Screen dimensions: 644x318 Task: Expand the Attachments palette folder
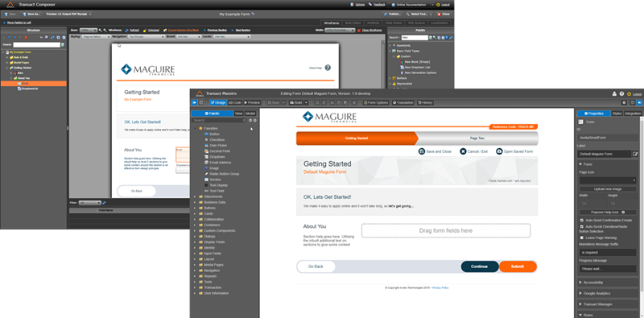pyautogui.click(x=195, y=196)
